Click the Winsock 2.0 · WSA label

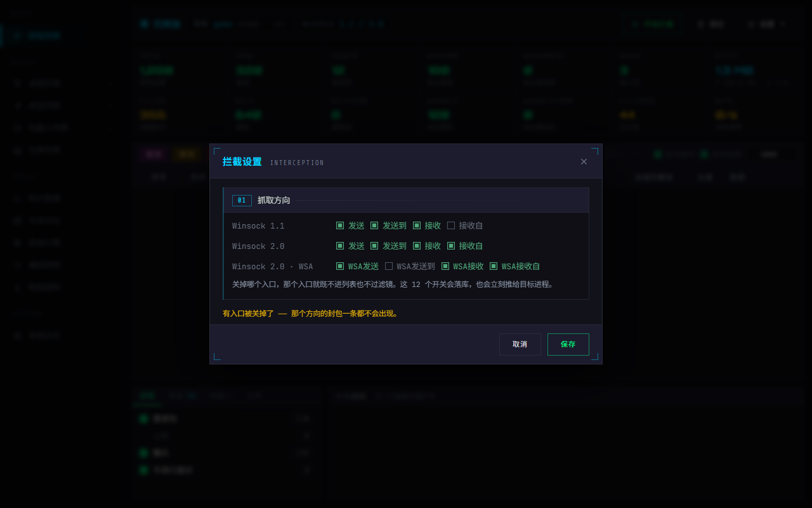(x=273, y=267)
